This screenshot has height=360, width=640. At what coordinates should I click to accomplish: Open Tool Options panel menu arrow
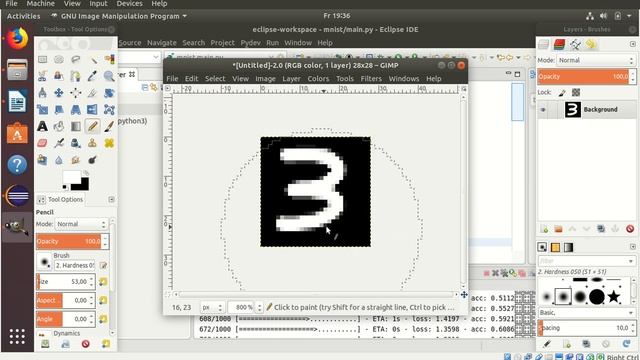(111, 199)
